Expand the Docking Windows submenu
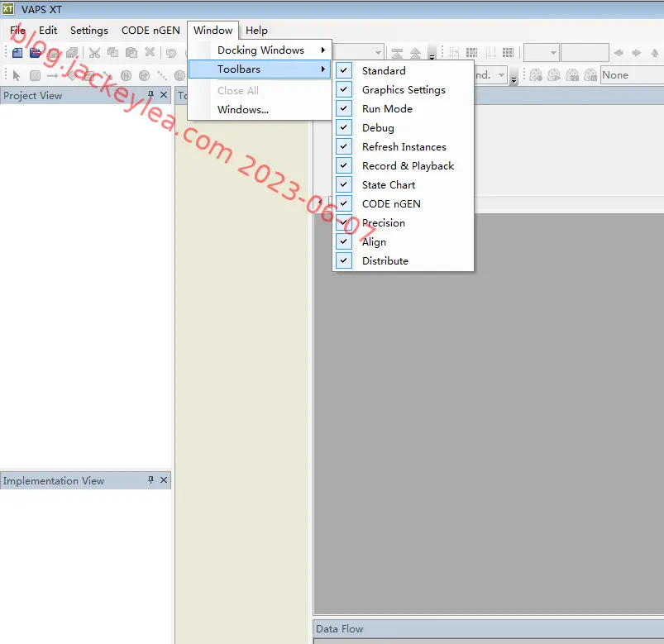 tap(260, 50)
